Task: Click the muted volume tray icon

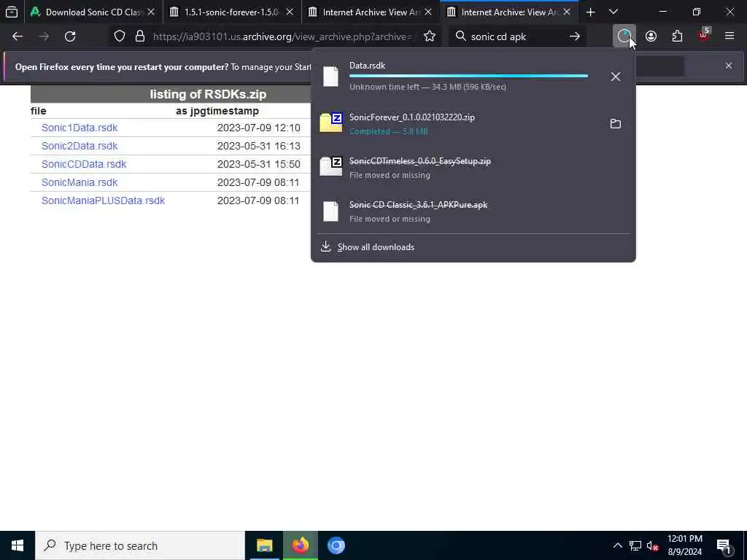Action: [x=653, y=545]
